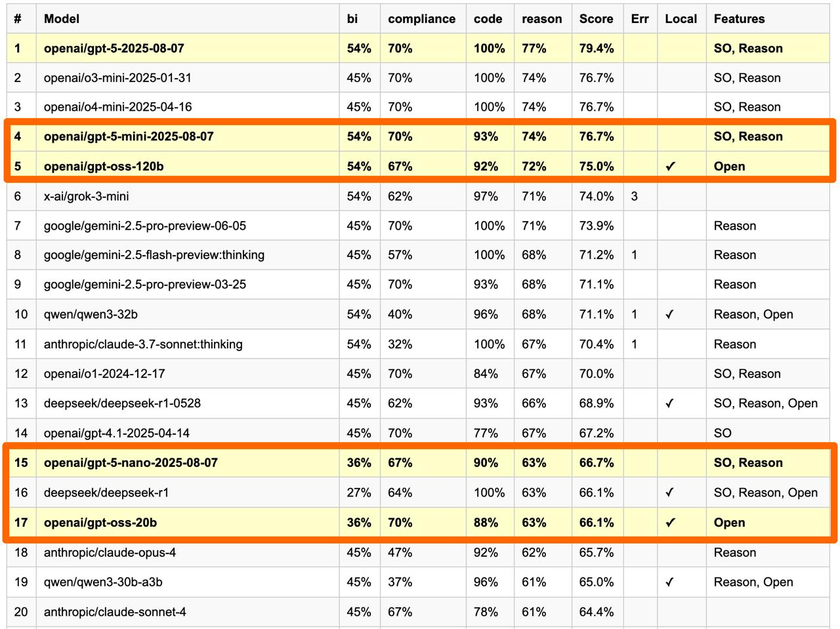
Task: Select qwen/qwen3-32b model cell
Action: coord(188,315)
